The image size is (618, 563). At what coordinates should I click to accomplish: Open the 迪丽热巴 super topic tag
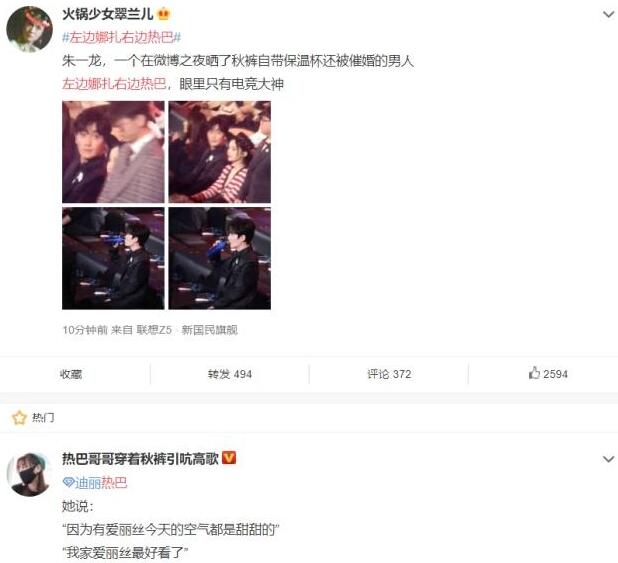tap(95, 483)
